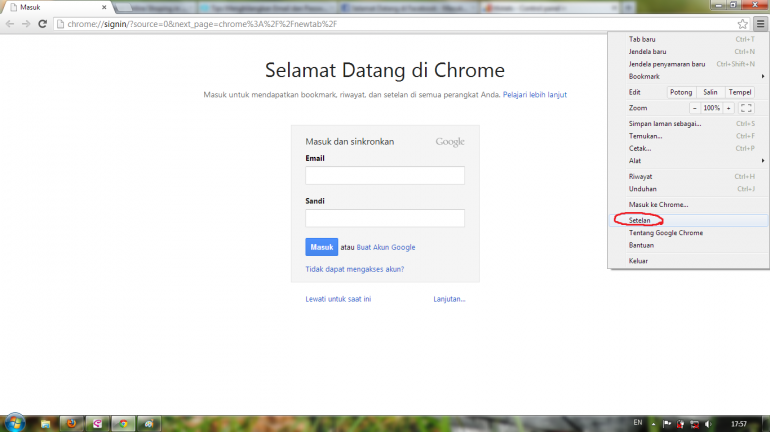Expand the Alat submenu
The height and width of the screenshot is (432, 770).
pyautogui.click(x=688, y=161)
